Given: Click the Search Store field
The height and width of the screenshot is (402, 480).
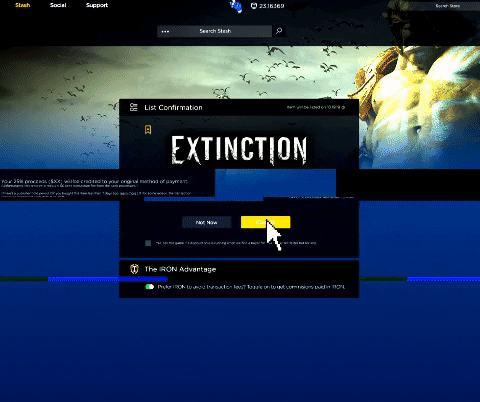Looking at the screenshot, I should click(x=448, y=6).
